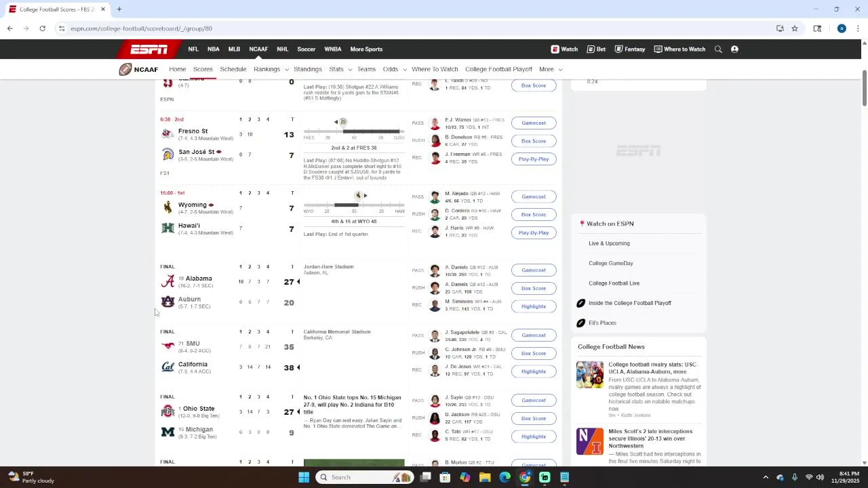Click the California Cal team logo
The width and height of the screenshot is (868, 488).
(167, 367)
